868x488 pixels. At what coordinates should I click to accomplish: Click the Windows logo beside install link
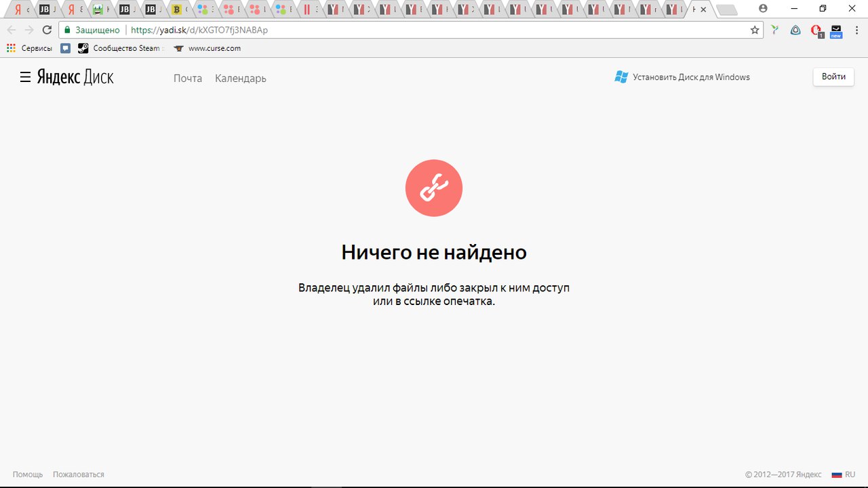(621, 77)
